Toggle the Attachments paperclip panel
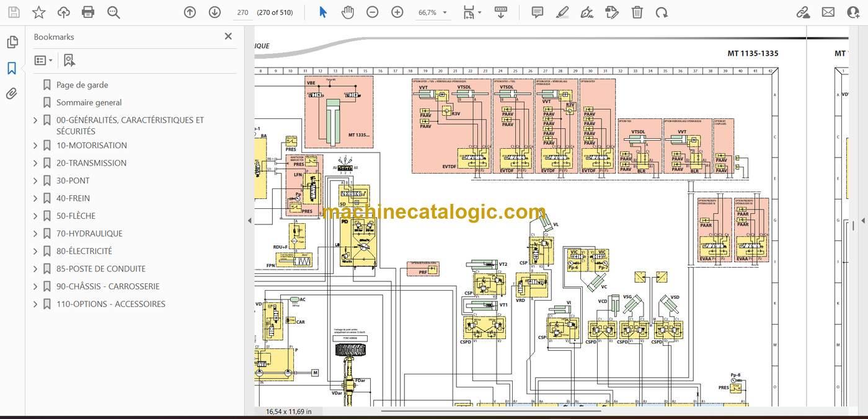The image size is (868, 419). pyautogui.click(x=12, y=94)
